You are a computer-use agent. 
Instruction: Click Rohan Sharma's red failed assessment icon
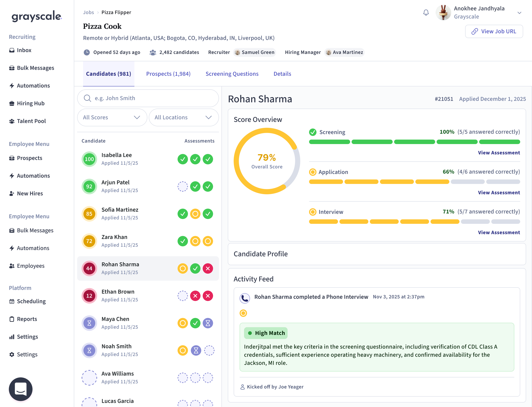coord(208,268)
